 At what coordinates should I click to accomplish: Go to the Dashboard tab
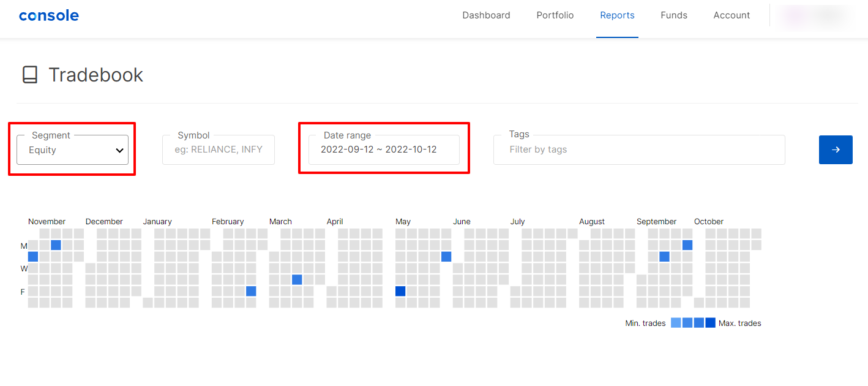(486, 15)
